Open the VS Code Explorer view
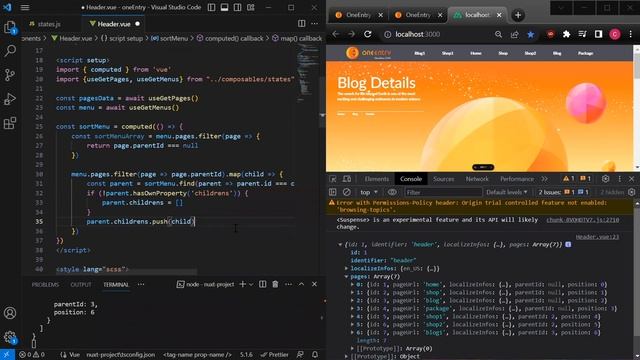This screenshot has height=360, width=640. click(10, 27)
